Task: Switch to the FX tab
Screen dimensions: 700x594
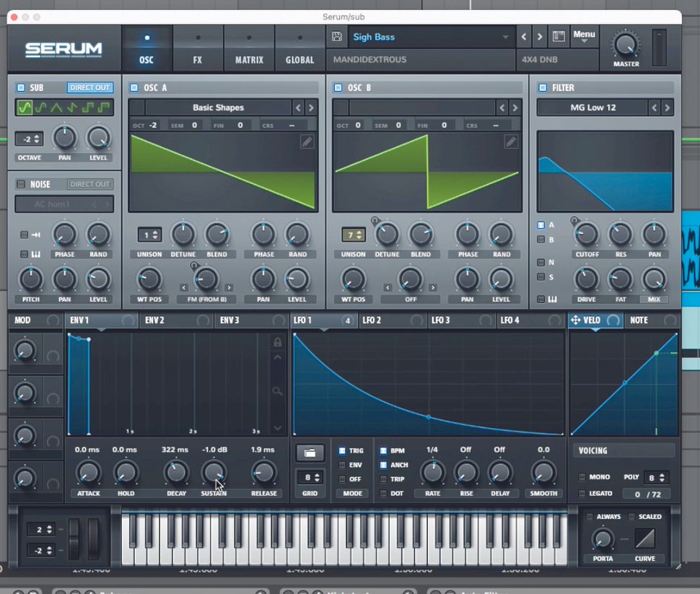Action: pos(198,47)
